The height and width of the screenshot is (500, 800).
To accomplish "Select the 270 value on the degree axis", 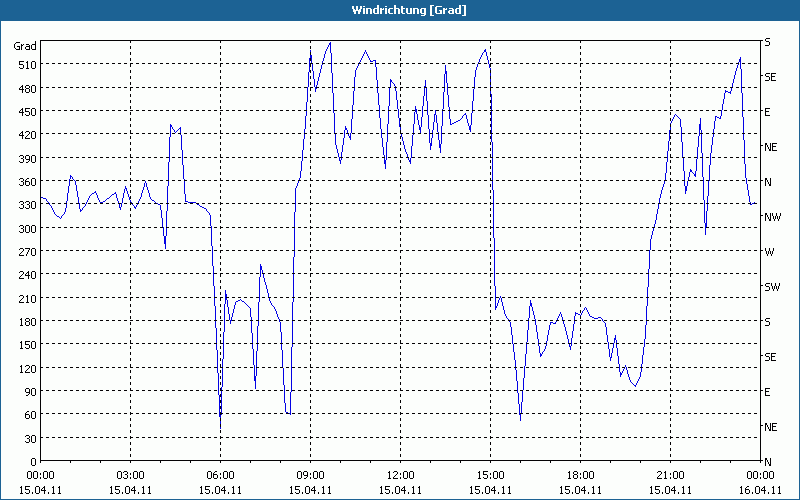I will pyautogui.click(x=28, y=252).
